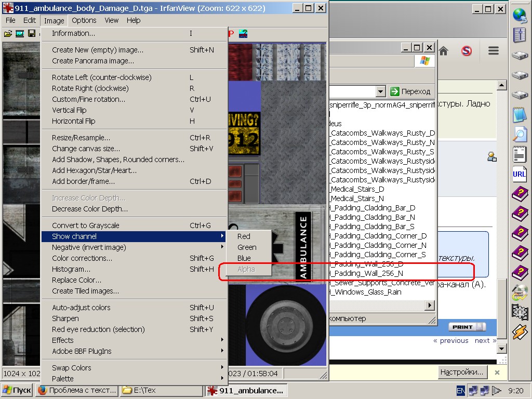
Task: Follow the next » link
Action: tap(486, 341)
